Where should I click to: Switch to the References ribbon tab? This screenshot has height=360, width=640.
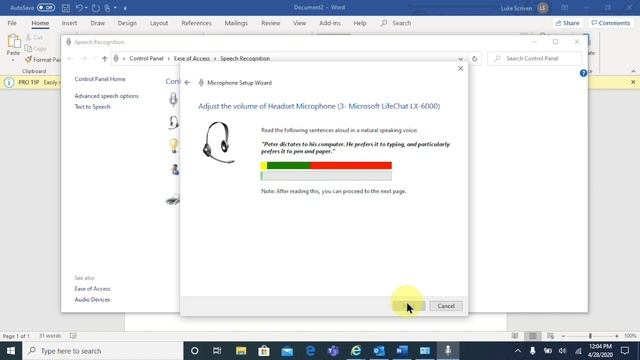click(x=196, y=23)
